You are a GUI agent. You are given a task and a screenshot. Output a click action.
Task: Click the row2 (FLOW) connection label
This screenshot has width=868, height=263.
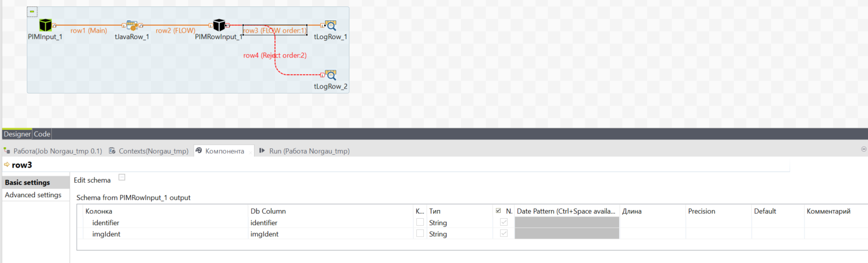[x=176, y=30]
